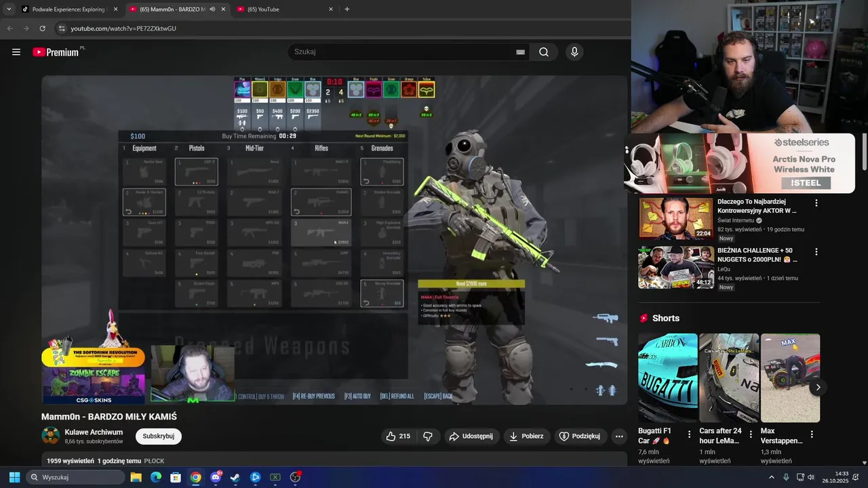Dislike the video with thumbs down

428,436
